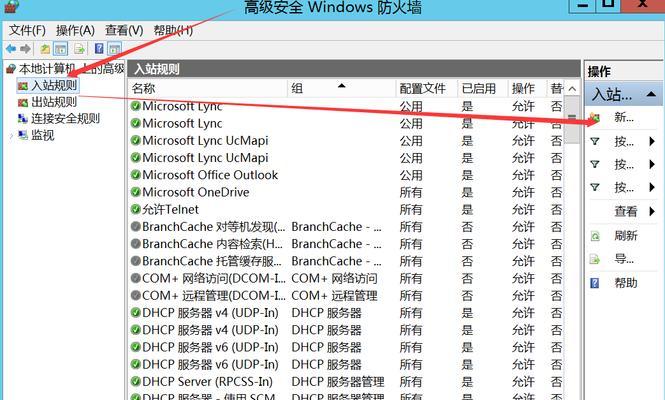
Task: Click 所有 profile cell of 允许Telnet row
Action: (411, 209)
